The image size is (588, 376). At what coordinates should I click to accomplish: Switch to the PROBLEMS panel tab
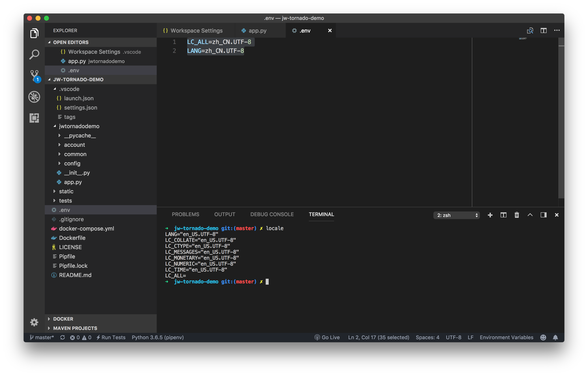click(185, 214)
